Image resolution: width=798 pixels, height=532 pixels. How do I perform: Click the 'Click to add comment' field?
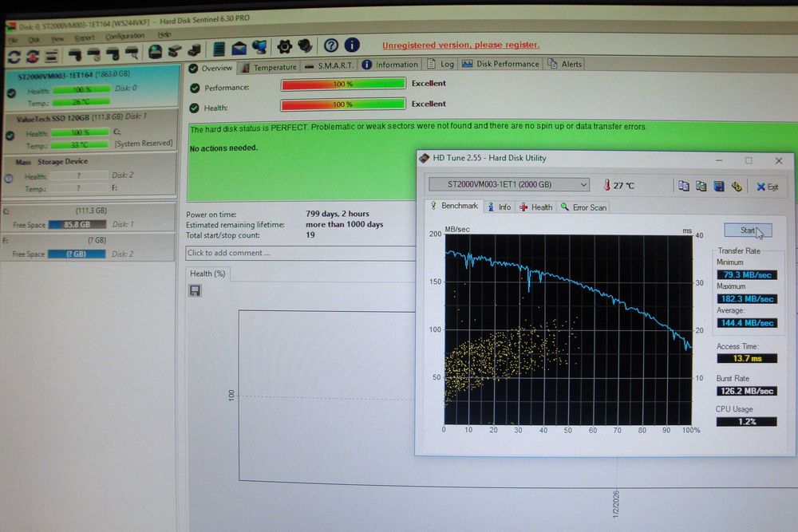(x=300, y=253)
